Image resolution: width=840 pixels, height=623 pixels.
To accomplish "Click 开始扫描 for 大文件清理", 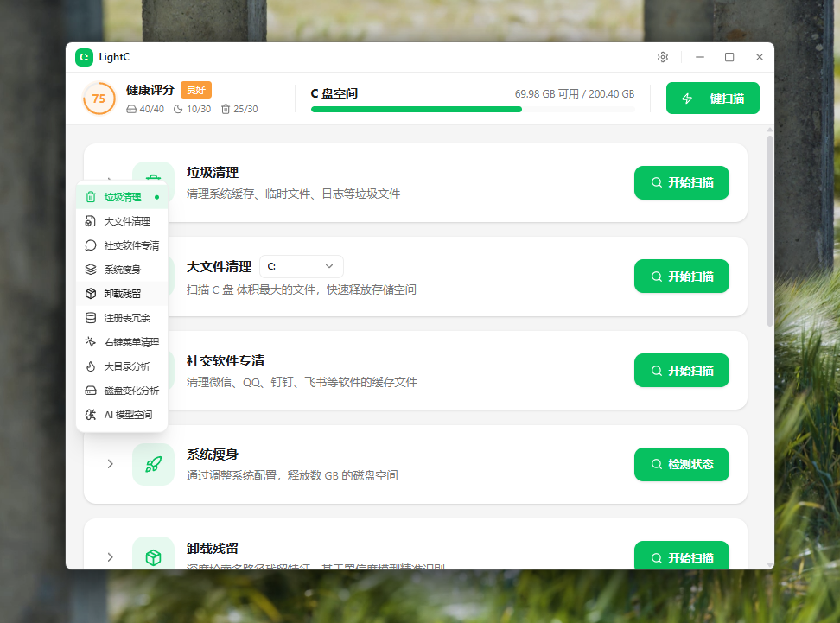I will click(x=682, y=277).
